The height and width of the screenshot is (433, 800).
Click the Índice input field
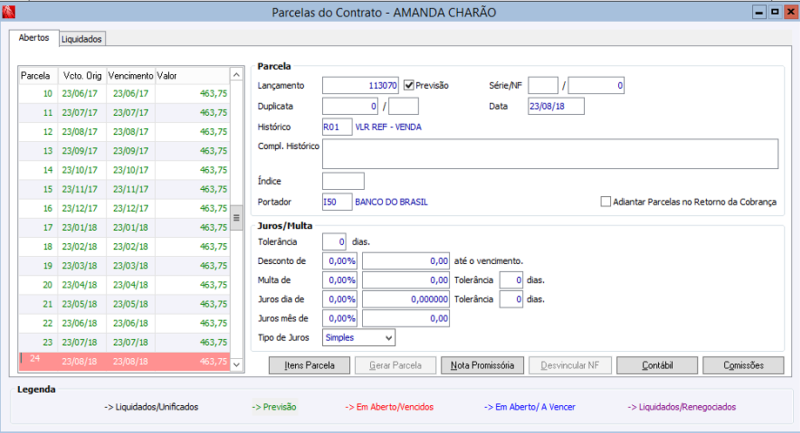(343, 181)
